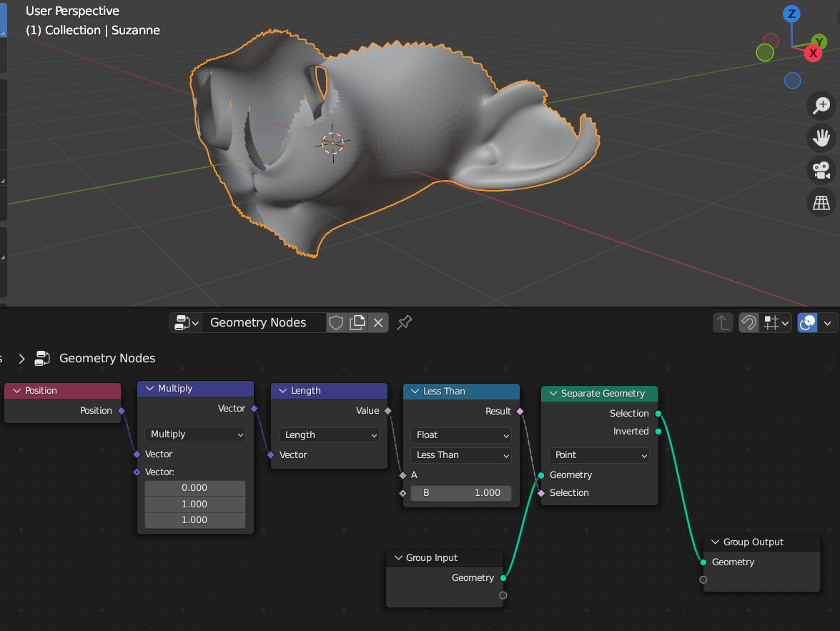840x631 pixels.
Task: Click the Length node Value output socket
Action: point(388,411)
